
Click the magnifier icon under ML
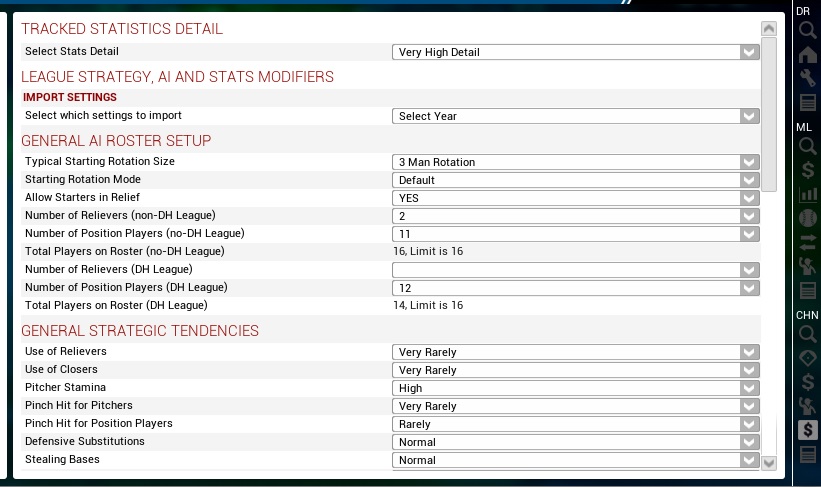click(x=808, y=146)
